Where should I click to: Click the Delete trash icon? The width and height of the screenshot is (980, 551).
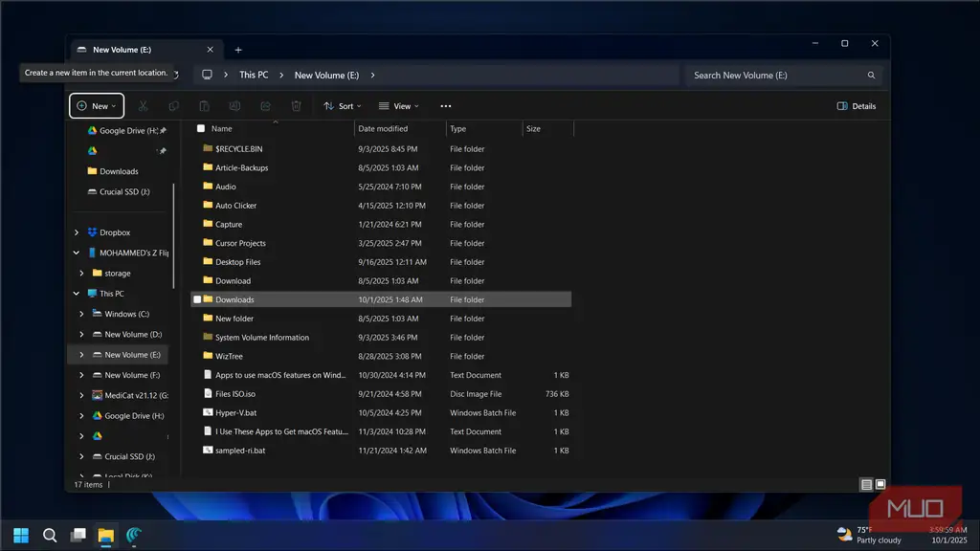point(297,106)
